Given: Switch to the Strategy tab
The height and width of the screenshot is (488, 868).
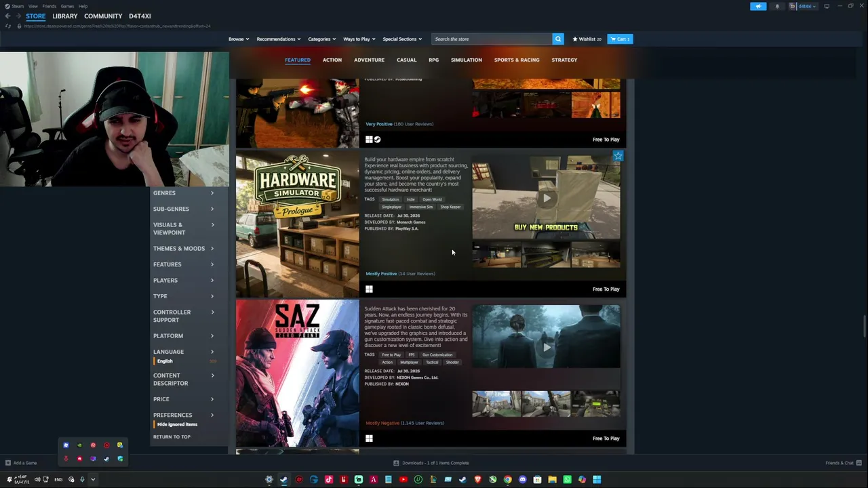Looking at the screenshot, I should point(564,60).
